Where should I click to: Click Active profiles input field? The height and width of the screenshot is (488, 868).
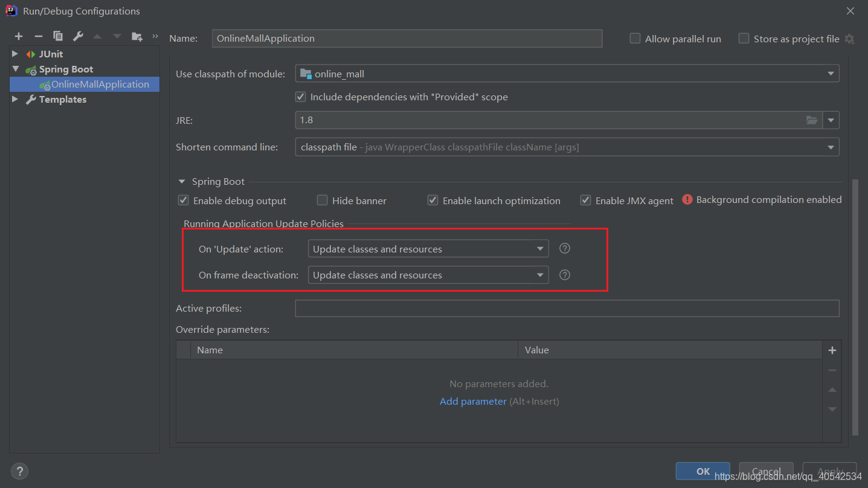click(x=567, y=308)
